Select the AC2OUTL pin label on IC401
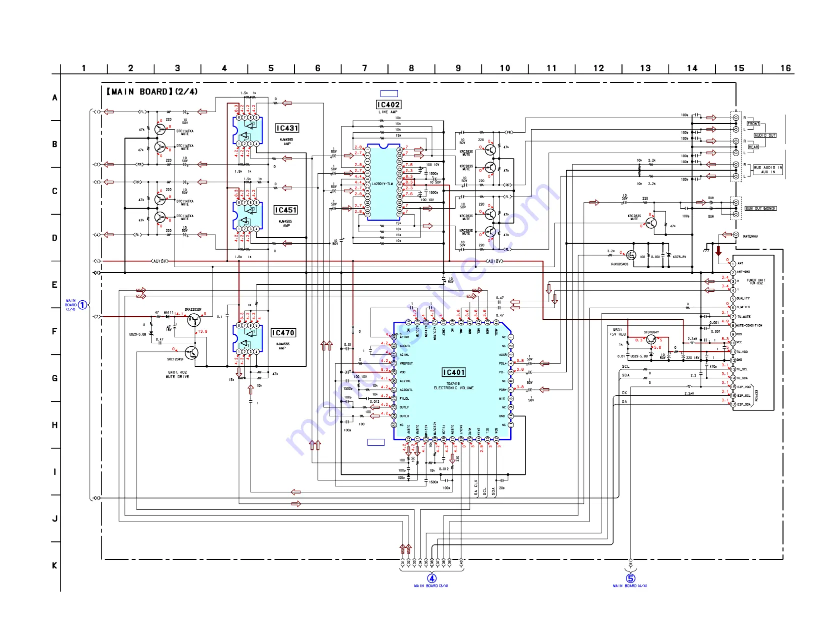 [406, 390]
